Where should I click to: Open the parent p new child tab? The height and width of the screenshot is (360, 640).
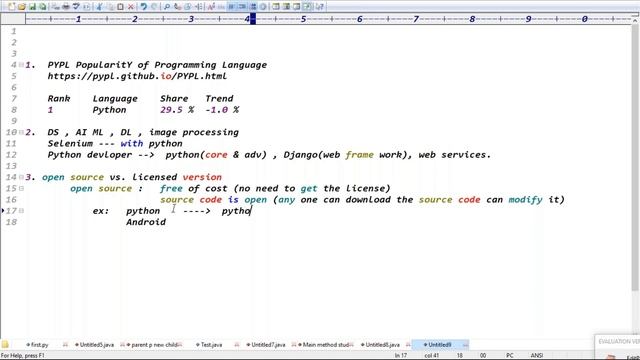(154, 345)
